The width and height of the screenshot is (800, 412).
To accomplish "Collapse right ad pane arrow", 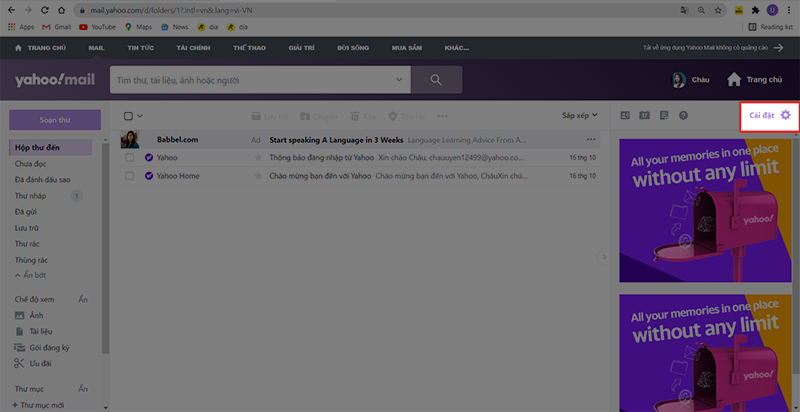I will pos(604,256).
